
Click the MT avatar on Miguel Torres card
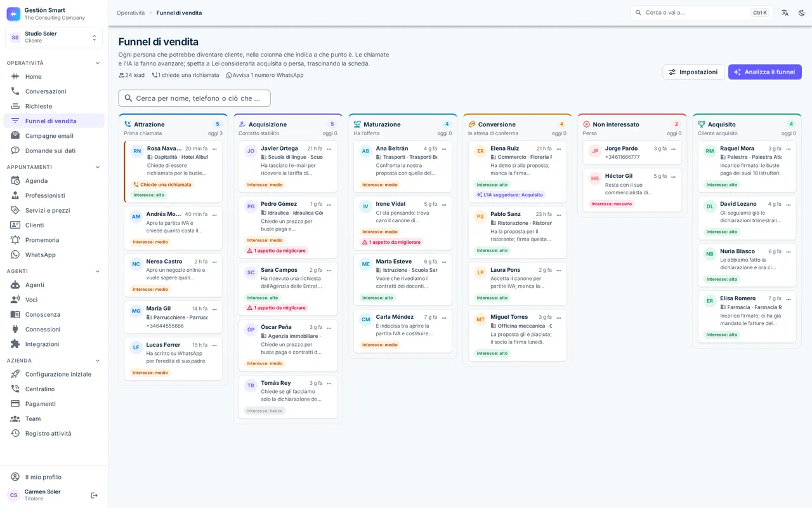point(480,319)
